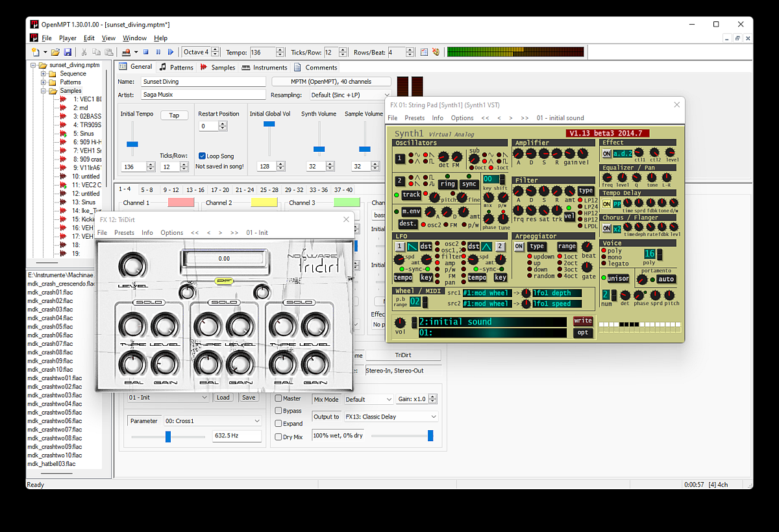779x532 pixels.
Task: Enable the Bypass checkbox
Action: click(x=278, y=411)
